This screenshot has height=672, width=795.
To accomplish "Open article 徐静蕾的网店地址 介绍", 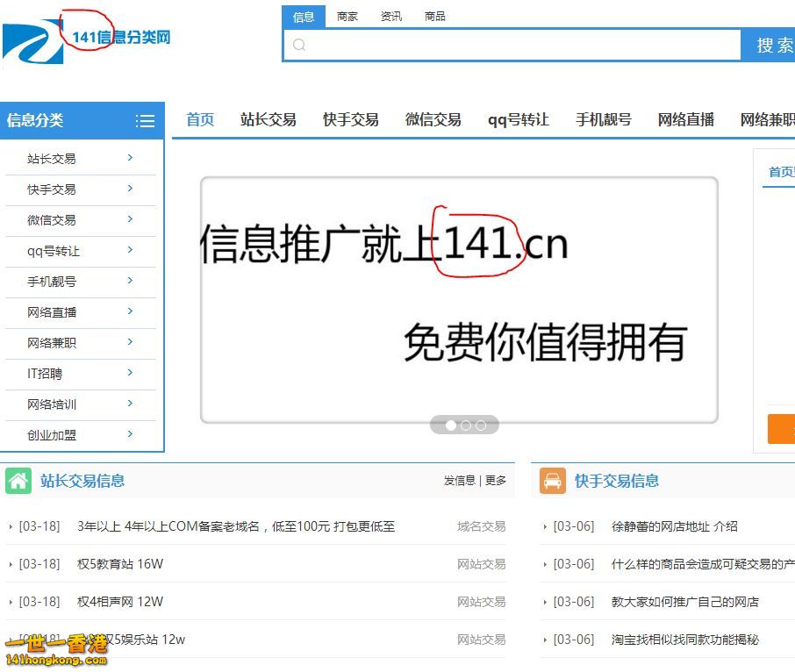I will 674,526.
